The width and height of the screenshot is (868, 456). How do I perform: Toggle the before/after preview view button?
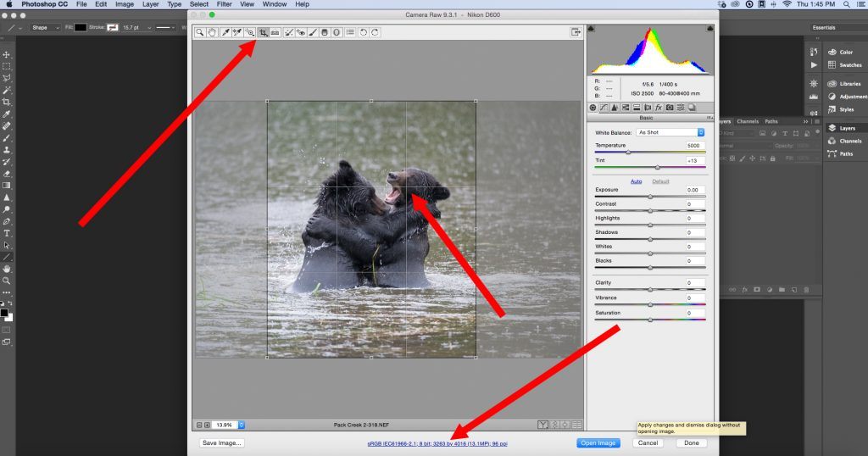click(x=542, y=424)
